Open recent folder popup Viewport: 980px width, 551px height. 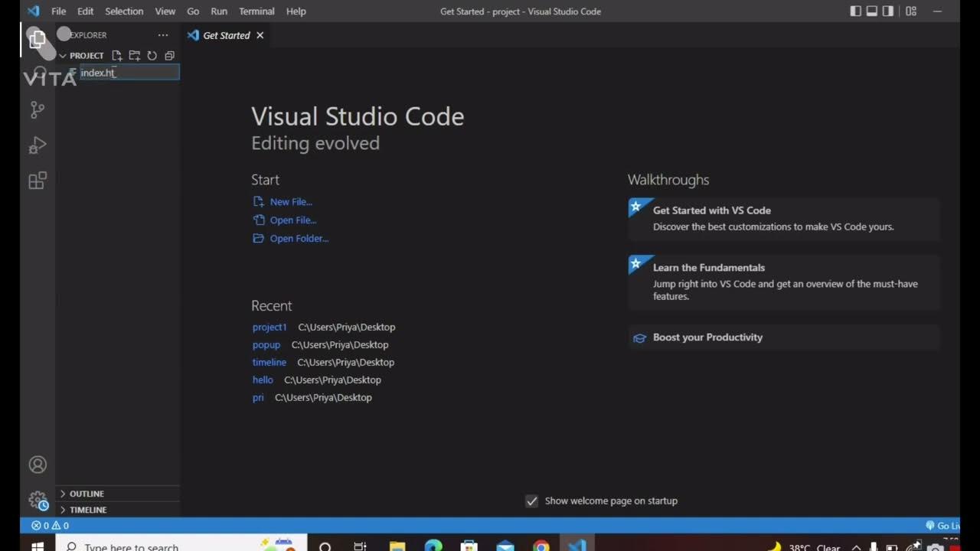[x=266, y=345]
